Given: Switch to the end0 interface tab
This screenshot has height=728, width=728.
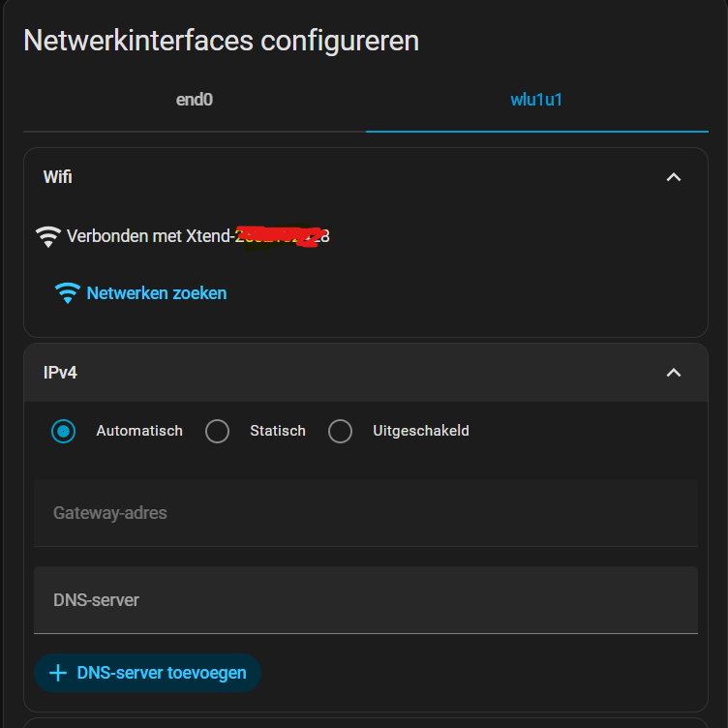Looking at the screenshot, I should coord(194,100).
